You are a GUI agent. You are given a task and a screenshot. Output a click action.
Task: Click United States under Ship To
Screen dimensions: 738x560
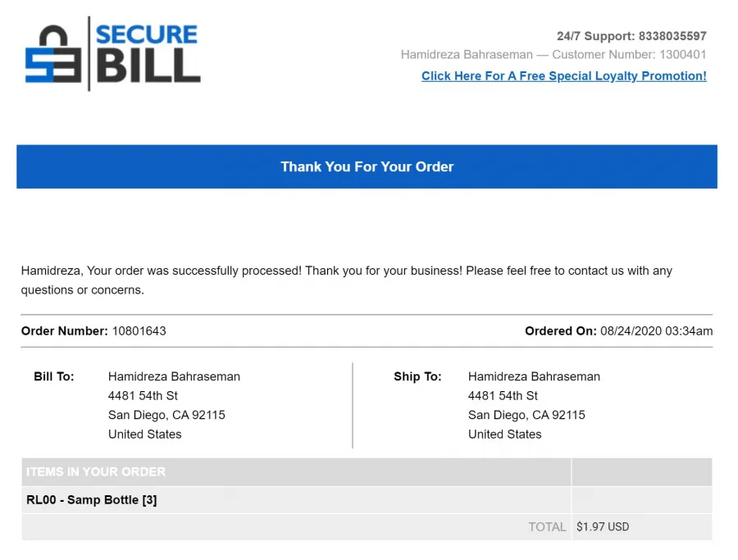point(504,434)
